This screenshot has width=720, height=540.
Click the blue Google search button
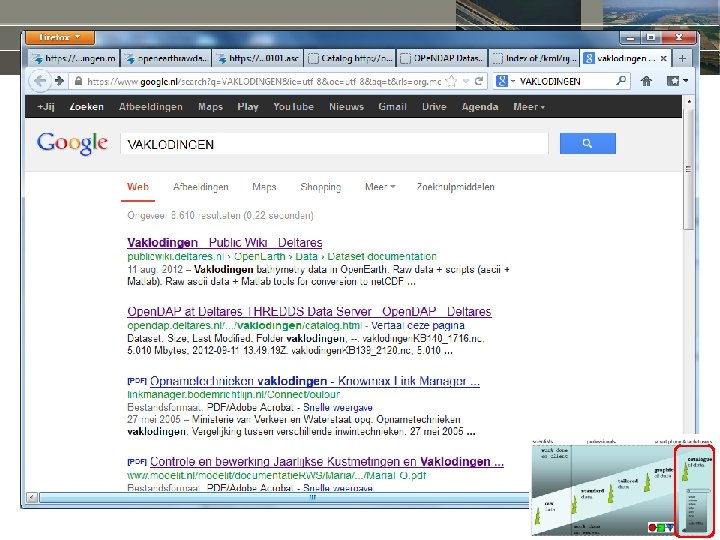coord(588,144)
